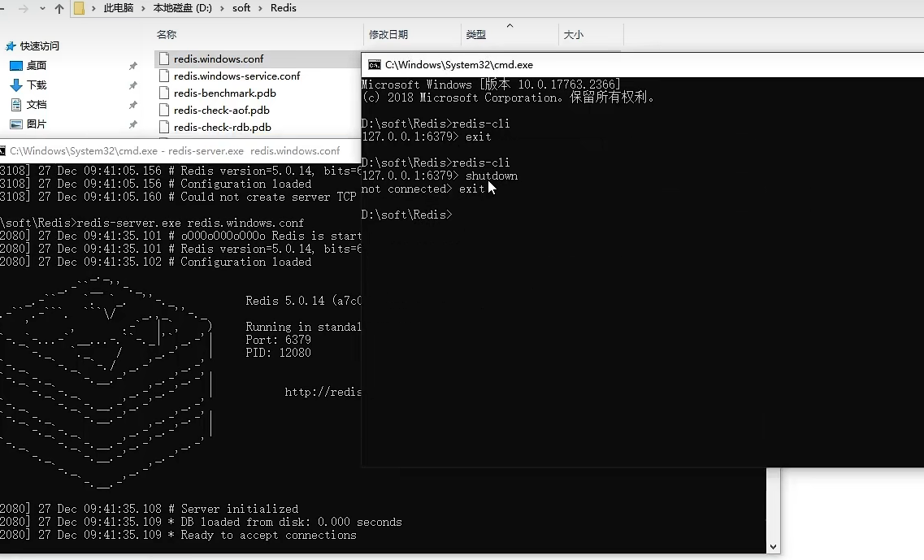Click the pin icon next to 文档
The height and width of the screenshot is (560, 924).
pos(133,105)
